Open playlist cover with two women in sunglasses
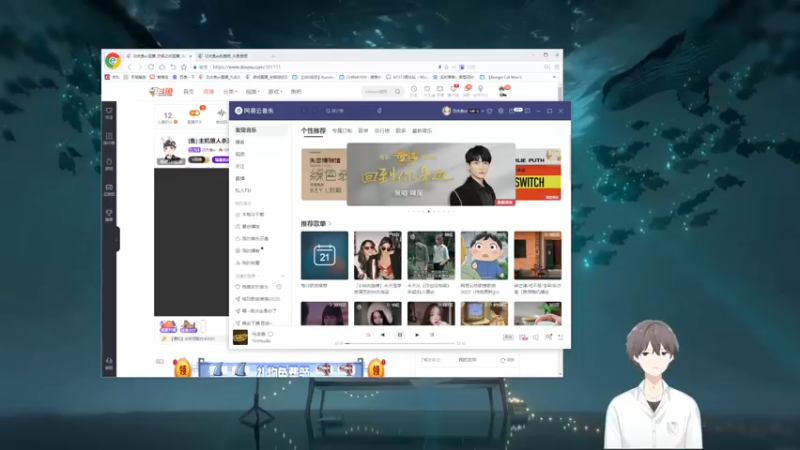This screenshot has width=800, height=450. tap(378, 255)
